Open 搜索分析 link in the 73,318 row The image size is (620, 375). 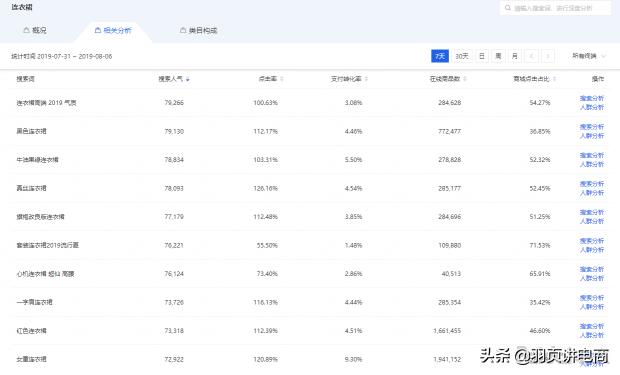(x=592, y=326)
